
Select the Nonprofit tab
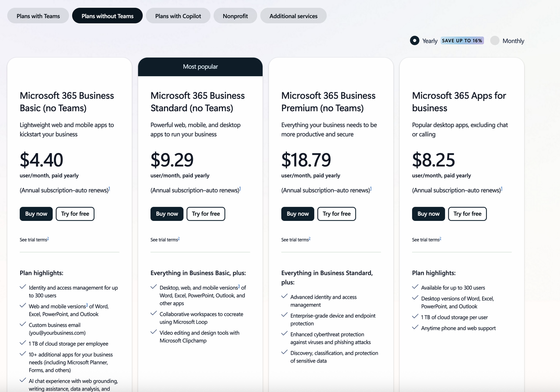point(235,16)
